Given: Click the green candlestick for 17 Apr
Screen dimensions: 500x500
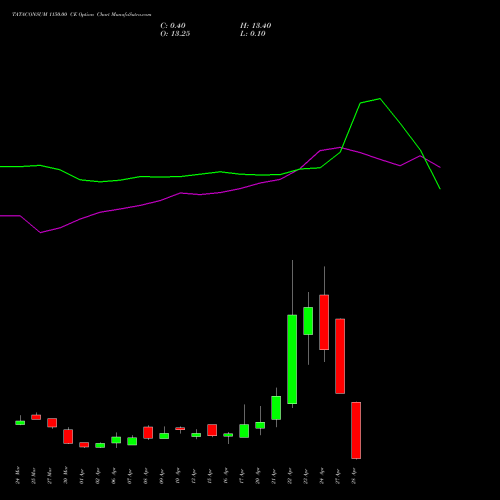Looking at the screenshot, I should pos(244,431).
